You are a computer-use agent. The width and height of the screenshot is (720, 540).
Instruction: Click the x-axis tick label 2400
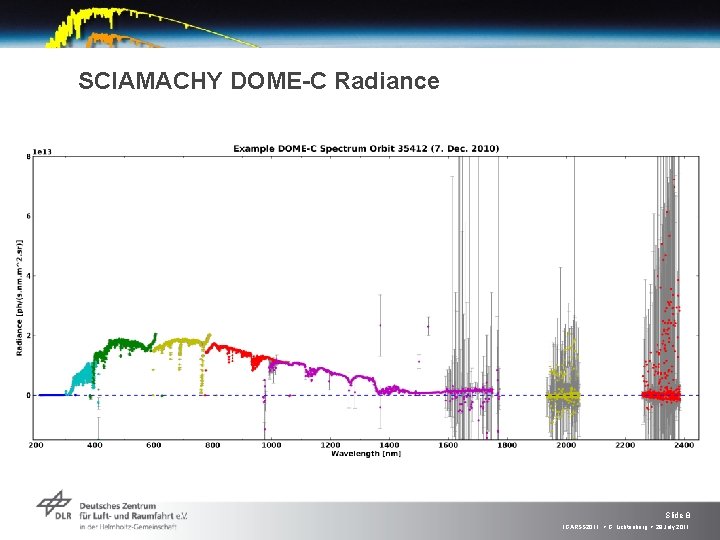tap(684, 445)
